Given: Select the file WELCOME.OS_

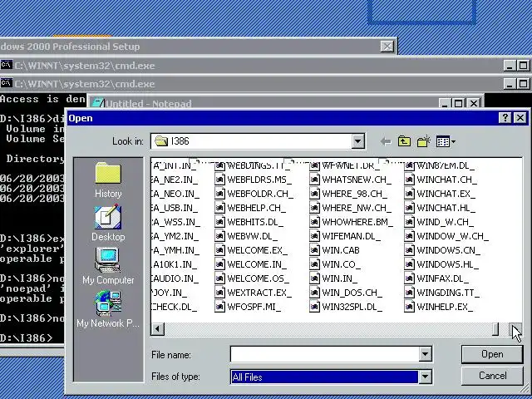Looking at the screenshot, I should (x=252, y=278).
